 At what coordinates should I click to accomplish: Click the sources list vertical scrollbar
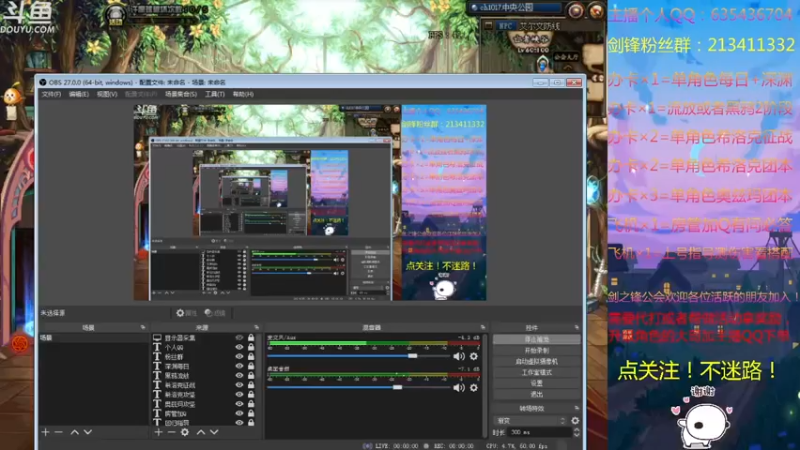click(x=260, y=357)
